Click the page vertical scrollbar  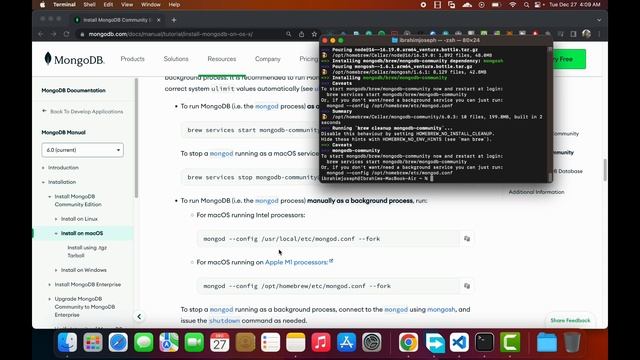coord(604,170)
